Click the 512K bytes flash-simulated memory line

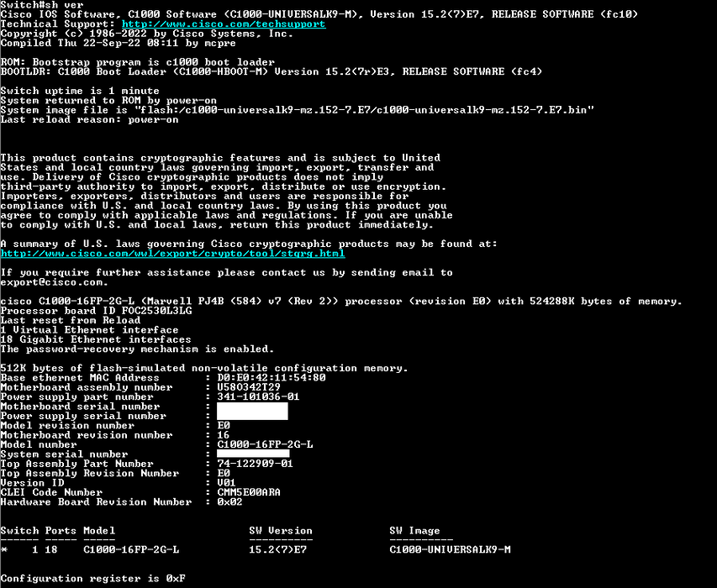204,368
